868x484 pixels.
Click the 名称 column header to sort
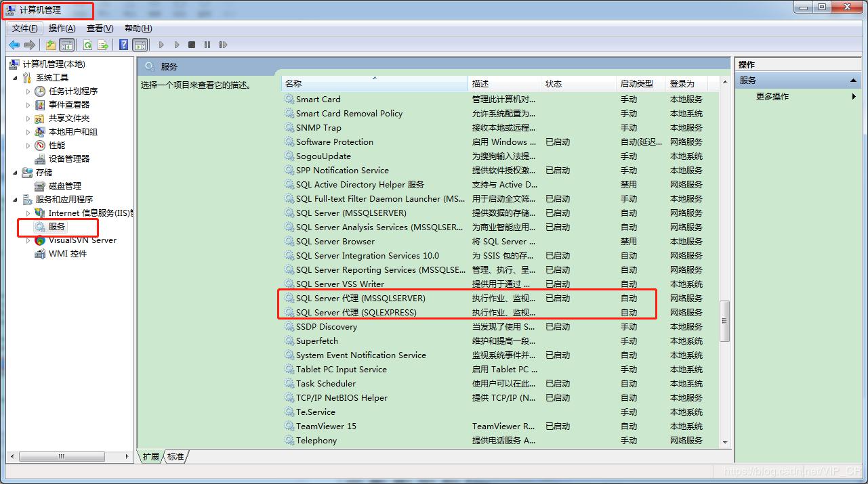(x=373, y=83)
